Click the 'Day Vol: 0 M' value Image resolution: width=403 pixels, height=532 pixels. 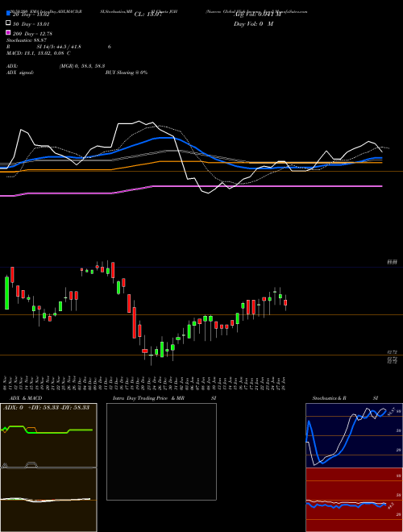(x=253, y=23)
